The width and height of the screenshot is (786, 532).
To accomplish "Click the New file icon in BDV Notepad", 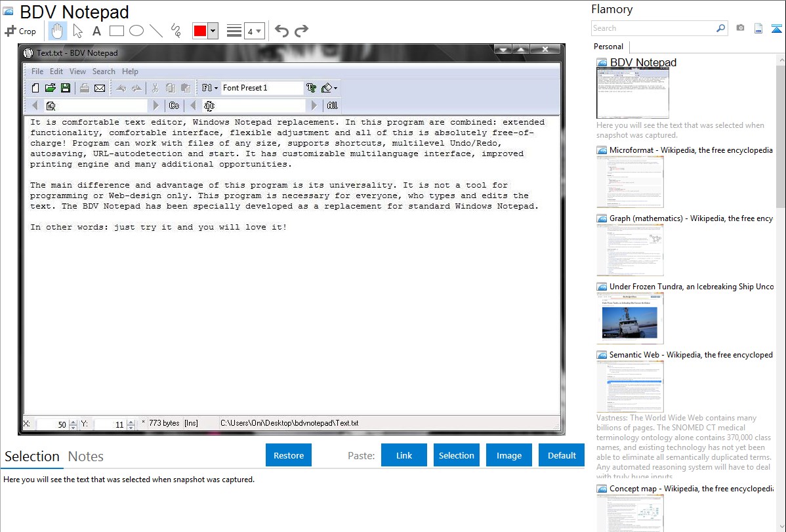I will 35,89.
